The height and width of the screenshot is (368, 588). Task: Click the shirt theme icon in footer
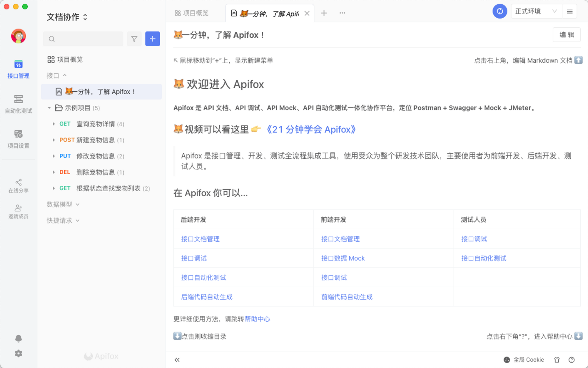[x=557, y=360]
